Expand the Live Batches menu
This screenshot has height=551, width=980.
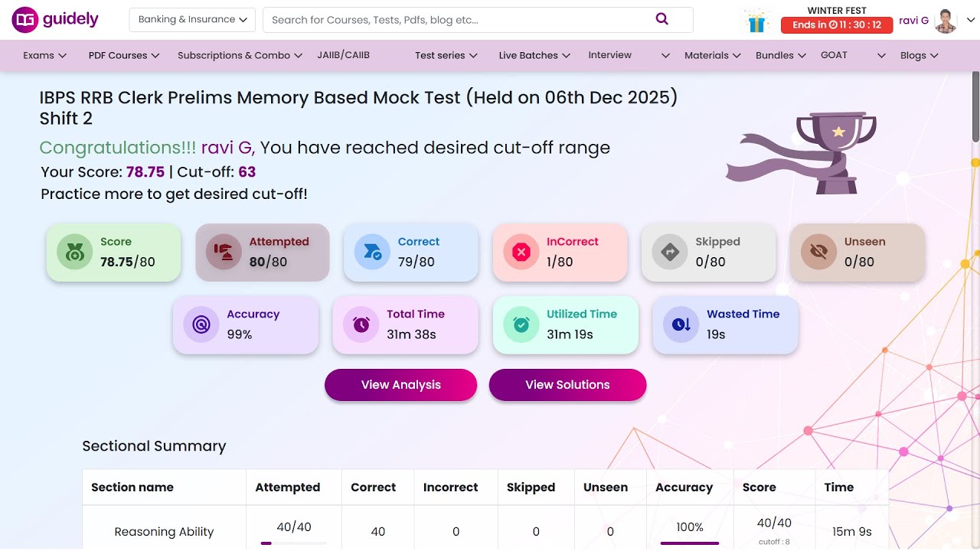(534, 55)
